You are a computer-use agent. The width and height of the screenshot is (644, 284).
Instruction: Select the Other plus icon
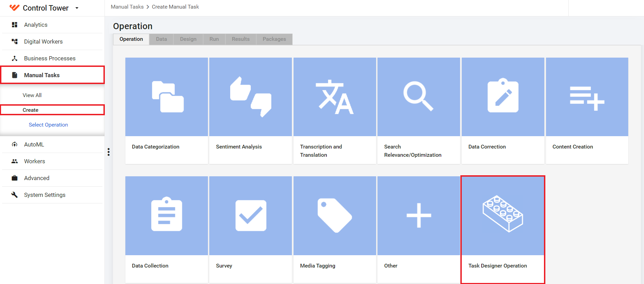(419, 215)
